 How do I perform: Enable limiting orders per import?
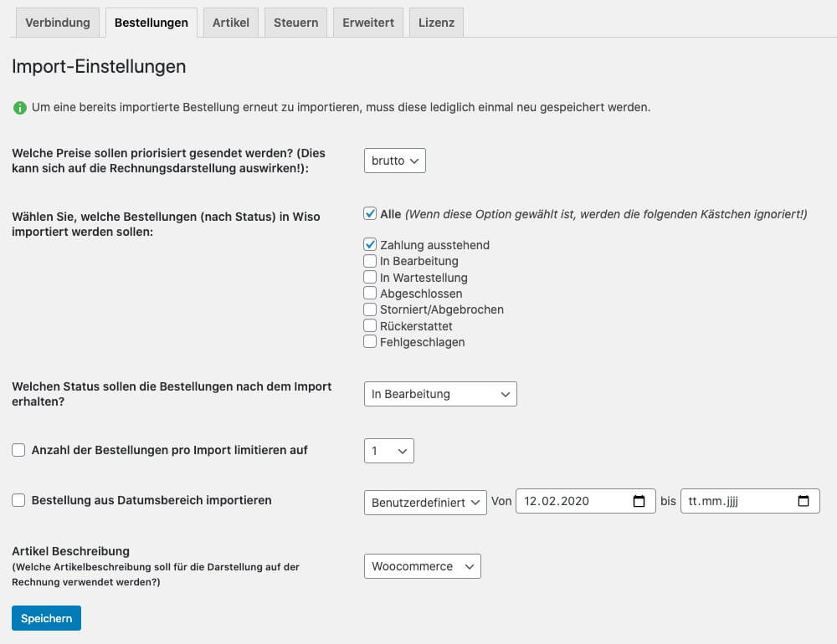click(18, 450)
